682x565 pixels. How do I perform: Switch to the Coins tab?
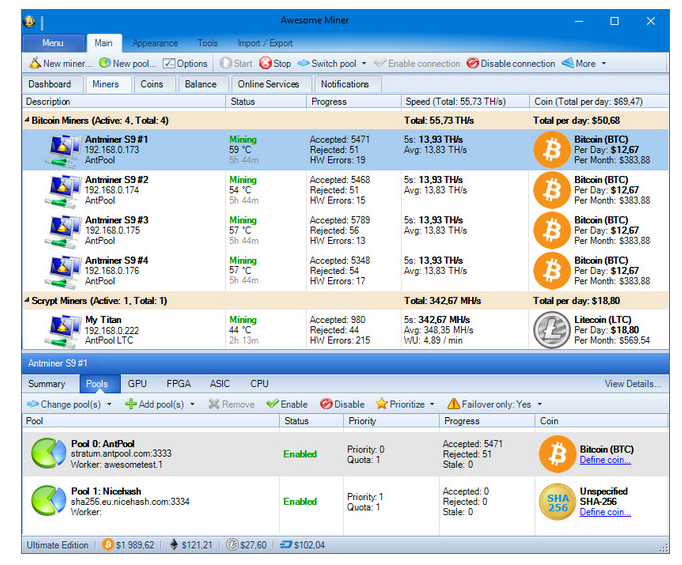pyautogui.click(x=151, y=84)
